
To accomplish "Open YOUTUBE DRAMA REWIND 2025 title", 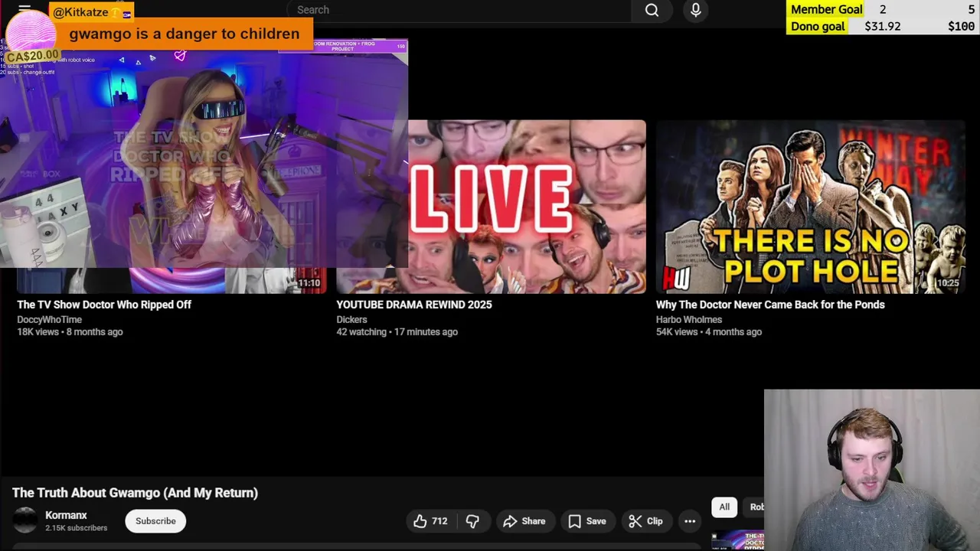I will click(414, 305).
